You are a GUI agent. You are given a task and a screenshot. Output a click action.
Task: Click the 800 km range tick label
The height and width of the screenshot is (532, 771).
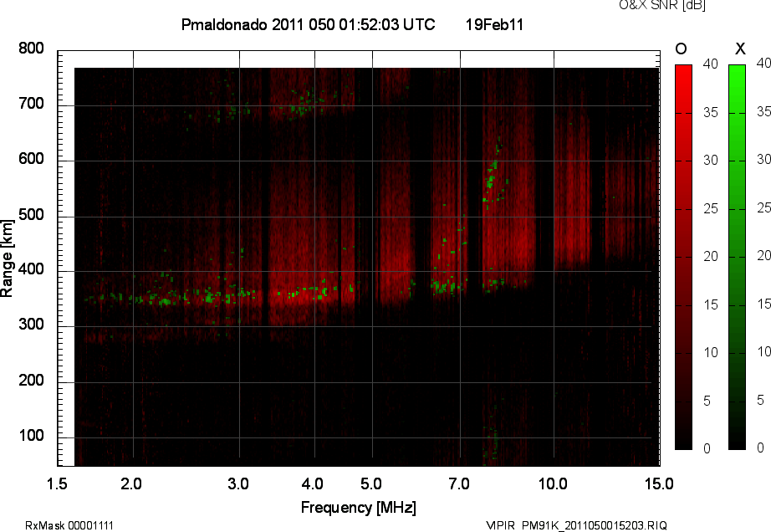pos(32,49)
